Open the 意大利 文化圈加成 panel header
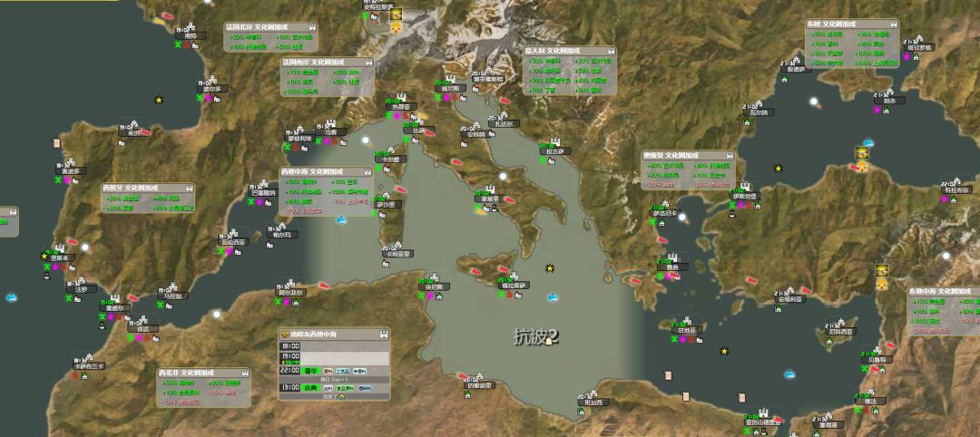This screenshot has width=980, height=437. pos(570,51)
